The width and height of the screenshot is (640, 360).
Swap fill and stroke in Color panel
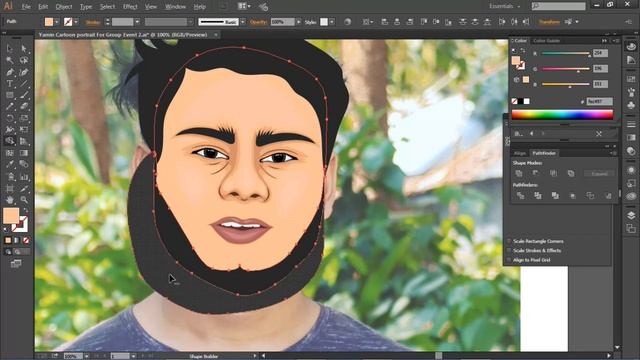(x=522, y=51)
